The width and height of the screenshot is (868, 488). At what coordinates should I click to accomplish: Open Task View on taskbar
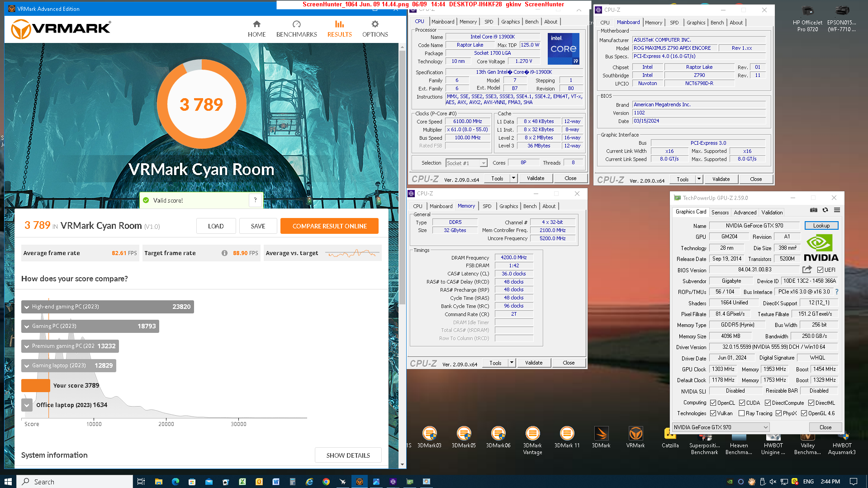(141, 482)
